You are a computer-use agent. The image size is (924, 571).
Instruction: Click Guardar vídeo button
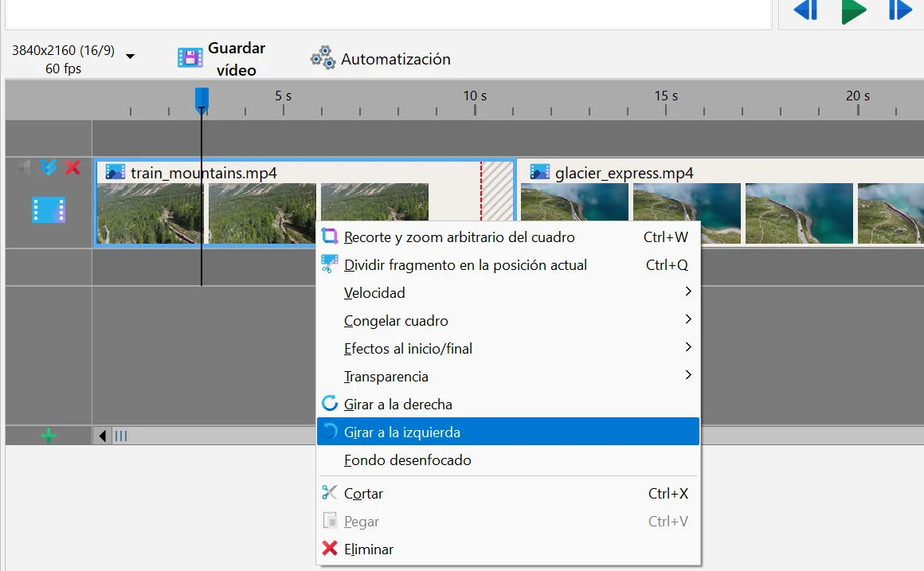(x=221, y=59)
